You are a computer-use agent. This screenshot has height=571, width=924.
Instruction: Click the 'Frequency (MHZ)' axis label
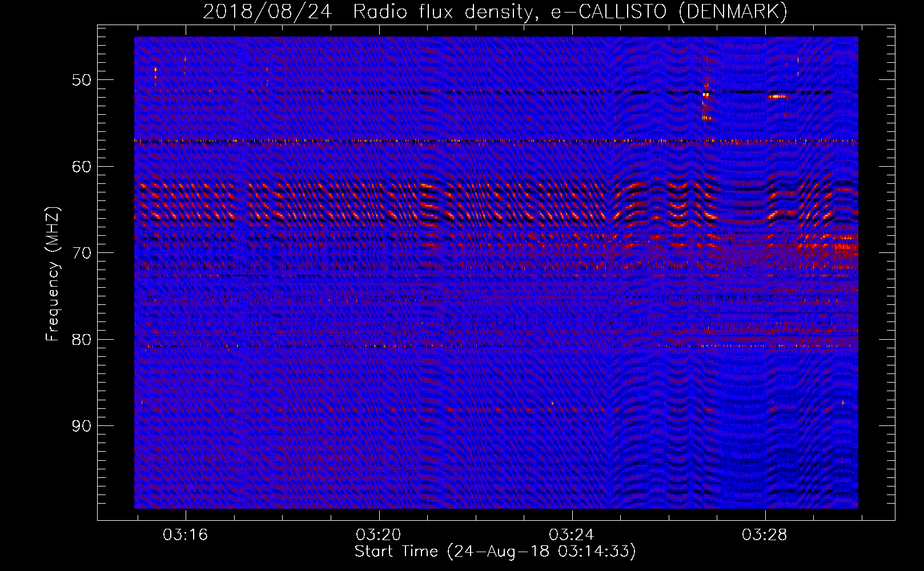pyautogui.click(x=53, y=274)
